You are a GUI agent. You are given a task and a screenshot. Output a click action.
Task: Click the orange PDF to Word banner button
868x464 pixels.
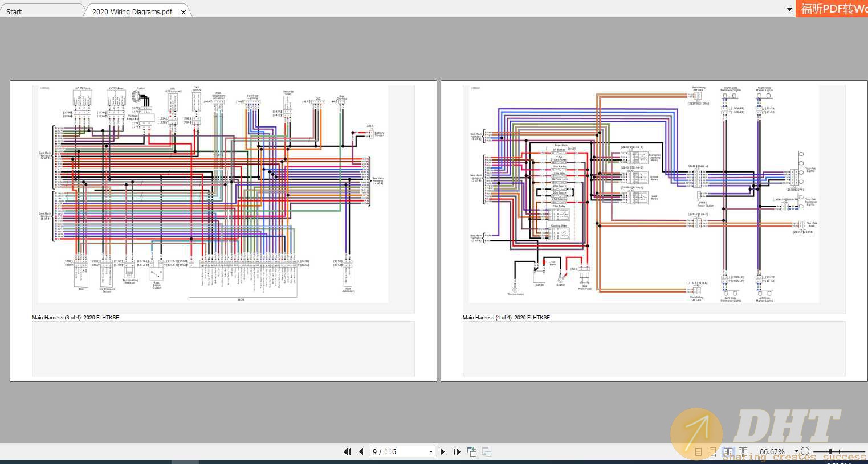[x=832, y=9]
